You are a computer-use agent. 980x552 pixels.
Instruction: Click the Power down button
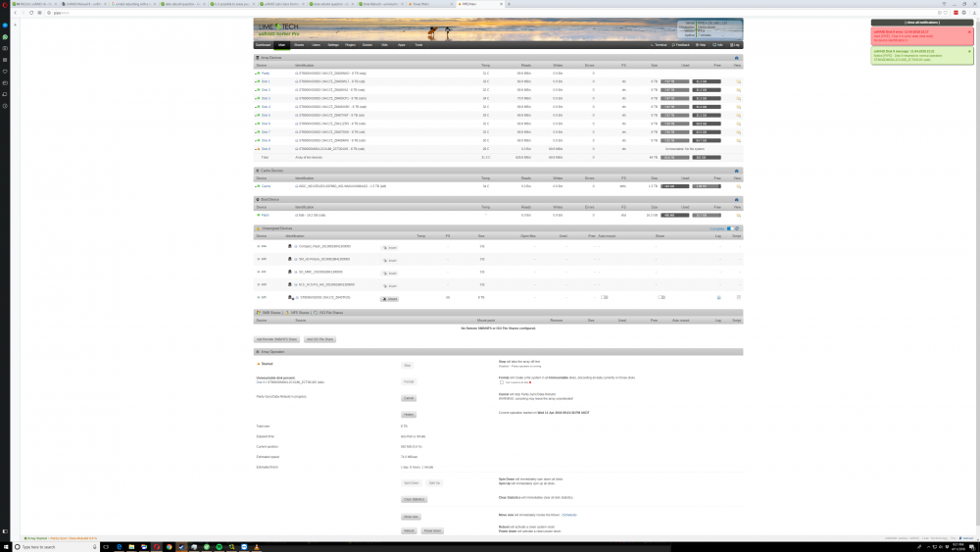[x=432, y=530]
